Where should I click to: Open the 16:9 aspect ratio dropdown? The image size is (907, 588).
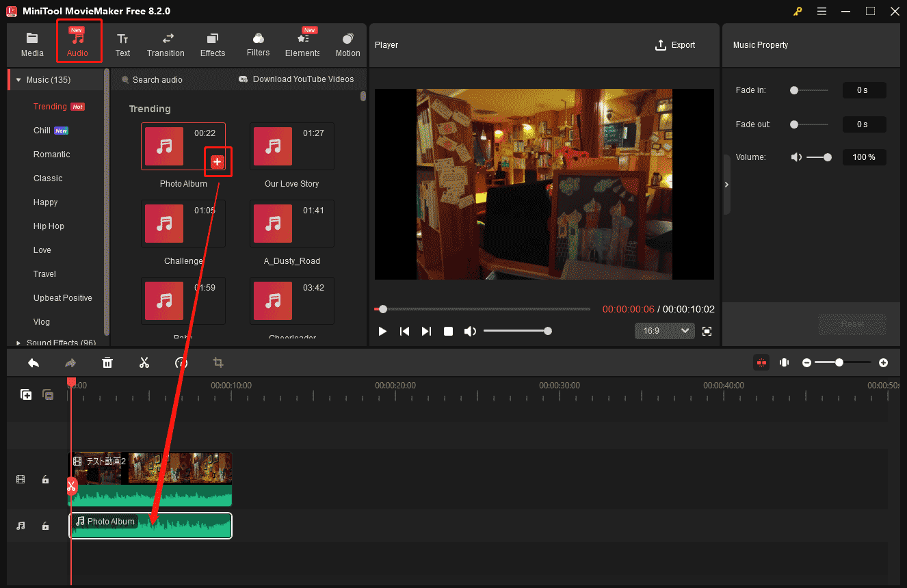pyautogui.click(x=665, y=331)
